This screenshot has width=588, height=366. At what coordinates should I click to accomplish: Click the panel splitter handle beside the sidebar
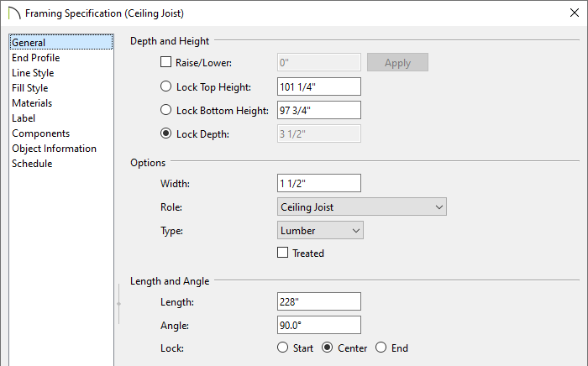(119, 304)
